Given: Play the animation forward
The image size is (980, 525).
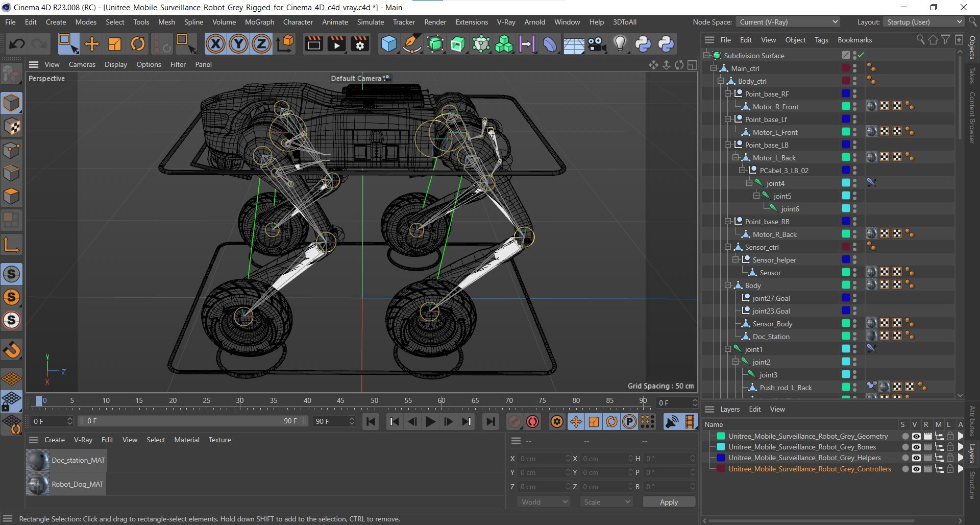Looking at the screenshot, I should point(430,421).
